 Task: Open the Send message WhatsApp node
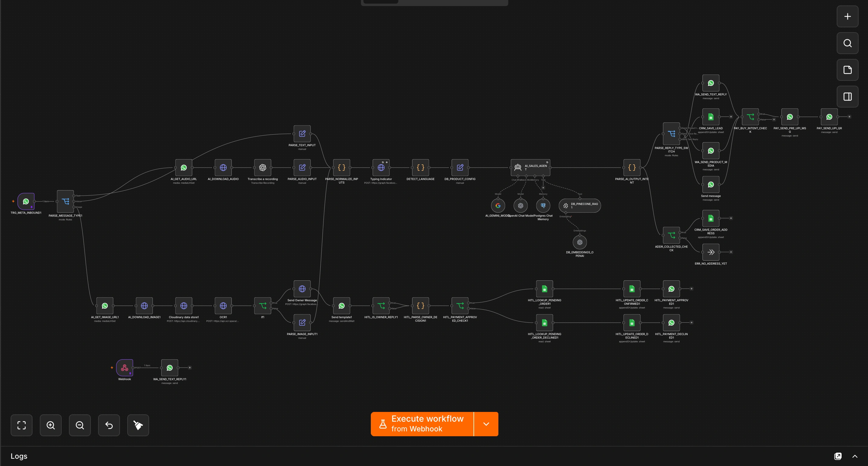711,185
